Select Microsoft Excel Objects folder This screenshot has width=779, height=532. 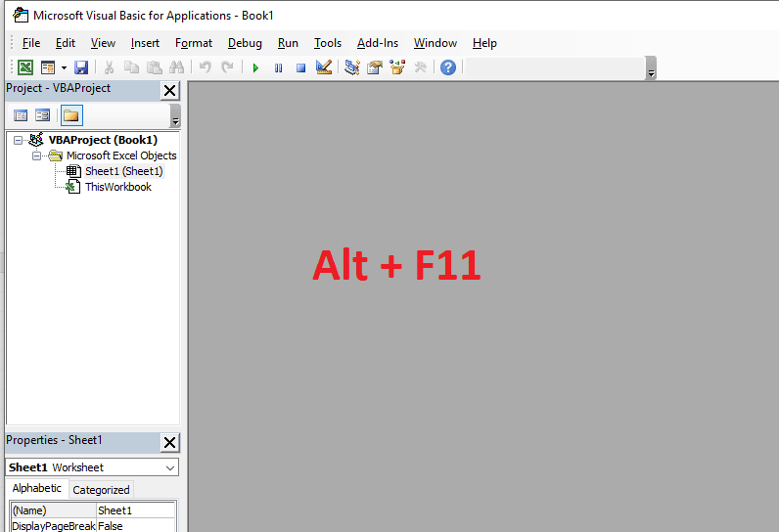coord(121,155)
